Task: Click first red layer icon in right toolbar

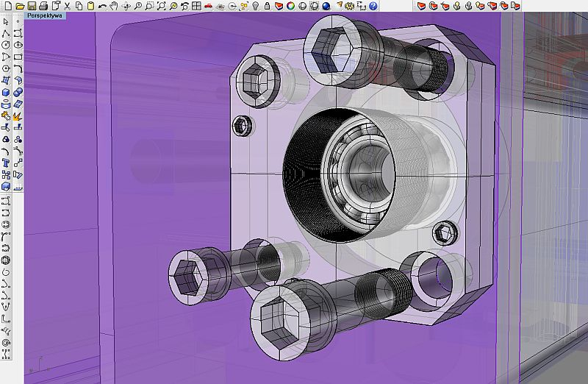Action: pyautogui.click(x=421, y=6)
